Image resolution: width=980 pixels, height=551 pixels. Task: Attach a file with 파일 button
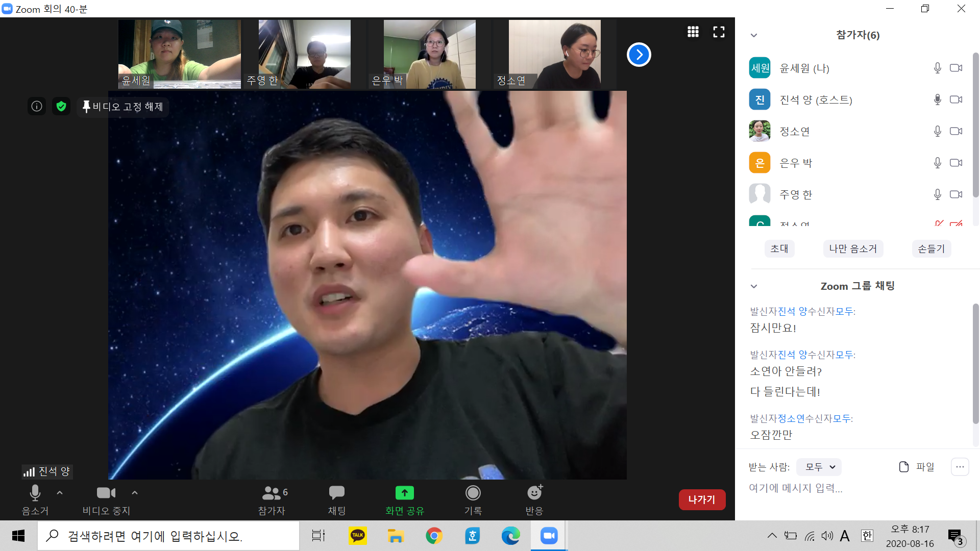tap(917, 467)
